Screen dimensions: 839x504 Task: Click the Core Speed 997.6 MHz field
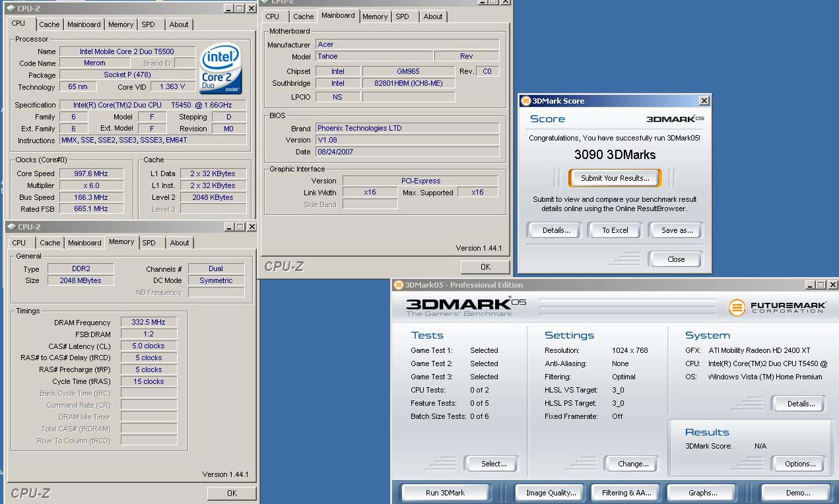90,173
